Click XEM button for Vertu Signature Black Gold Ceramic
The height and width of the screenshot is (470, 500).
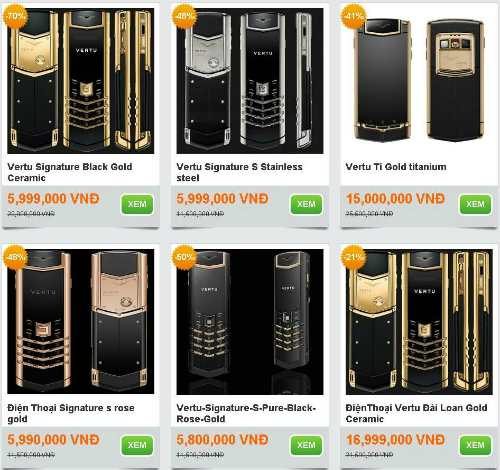coord(137,204)
